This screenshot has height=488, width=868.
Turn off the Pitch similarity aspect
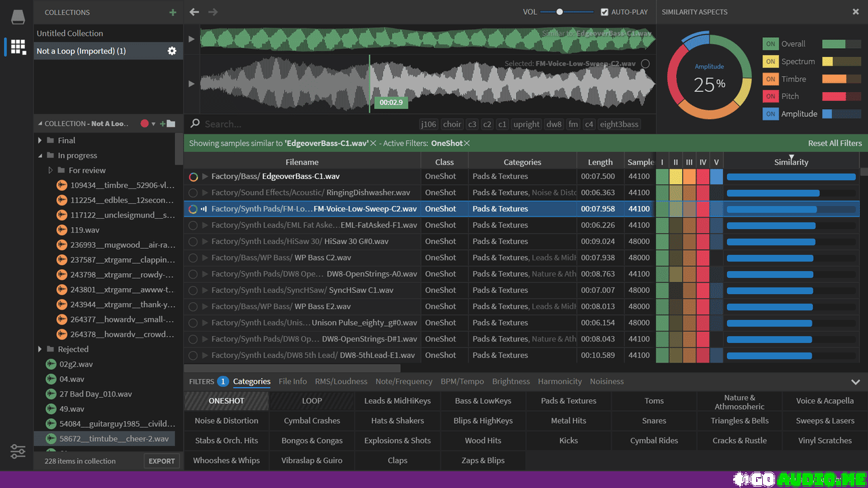(x=770, y=96)
